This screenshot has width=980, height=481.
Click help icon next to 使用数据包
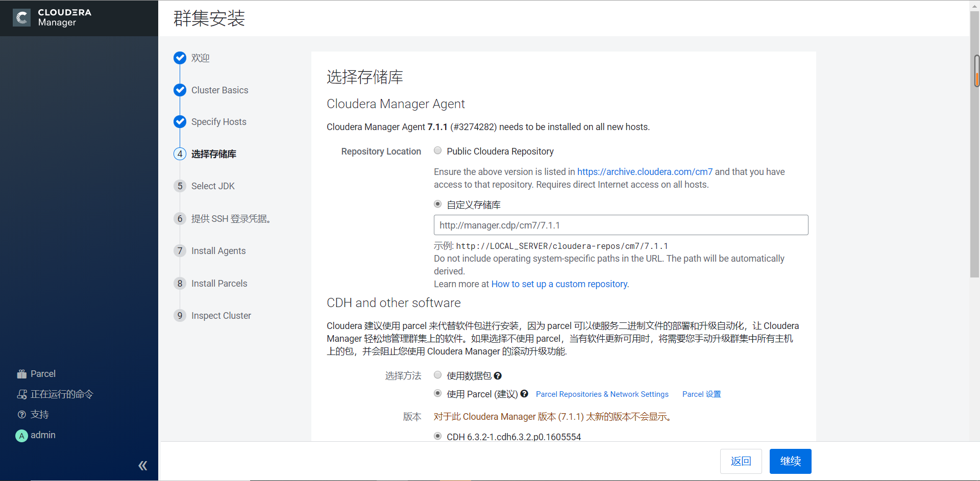tap(498, 376)
